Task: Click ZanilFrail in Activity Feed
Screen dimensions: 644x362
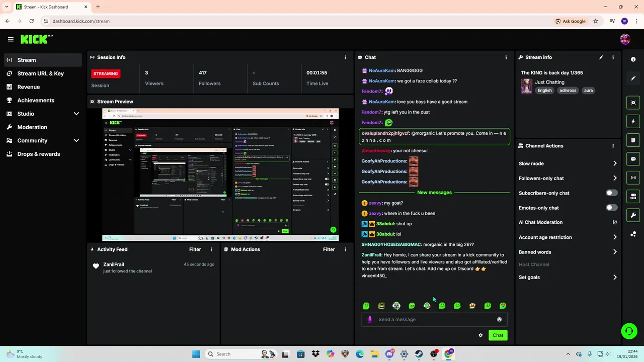Action: click(x=114, y=264)
